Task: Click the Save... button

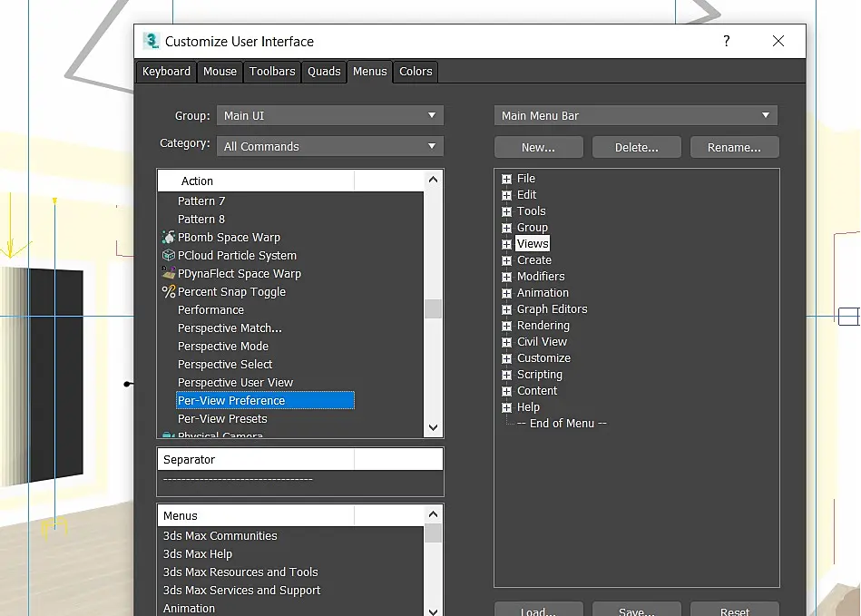Action: tap(636, 610)
